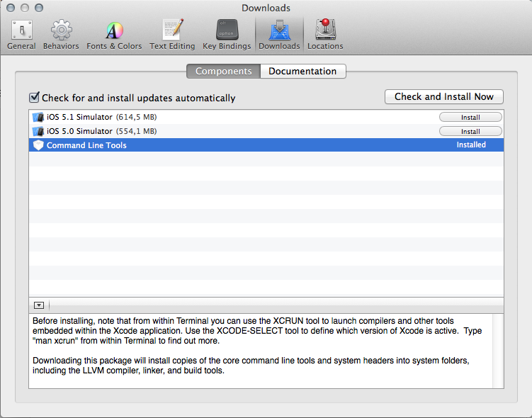Screen dimensions: 532x418
Task: Click the Installed status label
Action: point(471,145)
